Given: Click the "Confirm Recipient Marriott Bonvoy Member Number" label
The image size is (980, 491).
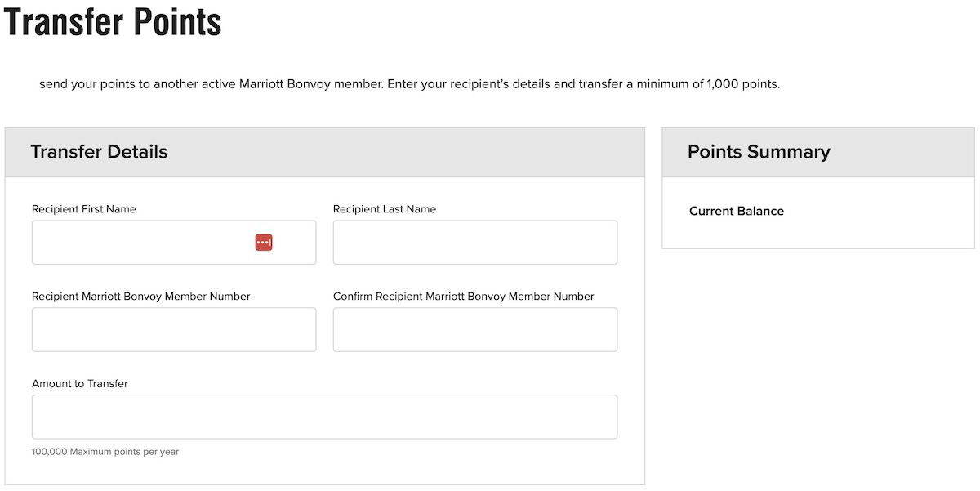Looking at the screenshot, I should point(463,297).
